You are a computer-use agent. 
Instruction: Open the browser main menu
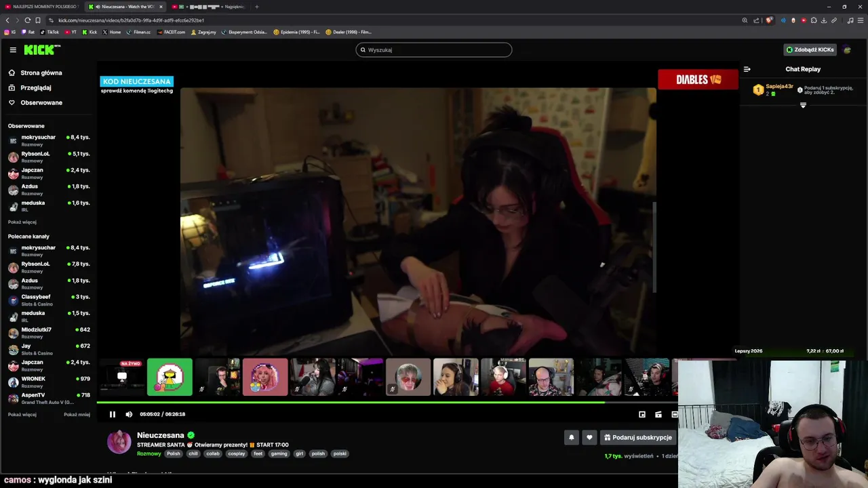[861, 20]
